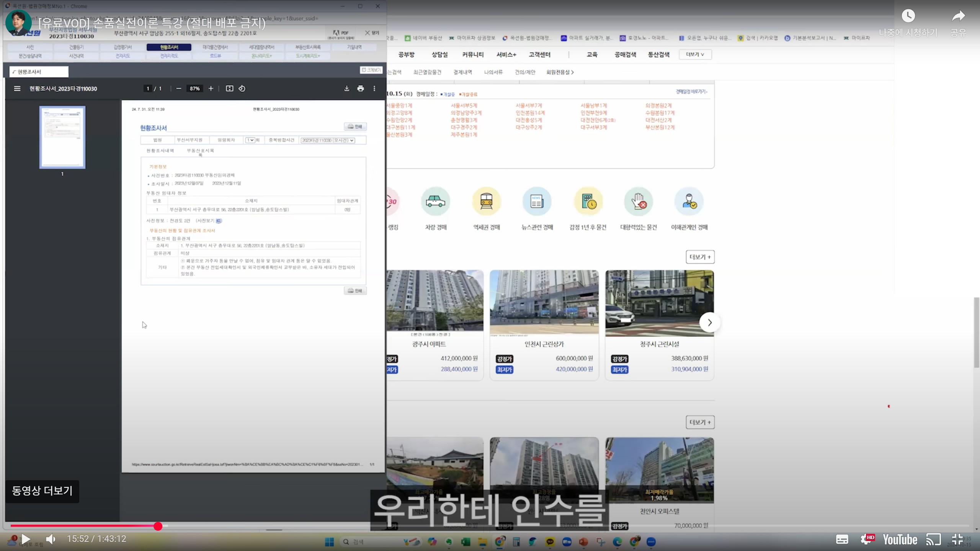This screenshot has width=980, height=551.
Task: Open the 공매검색 menu item
Action: (625, 54)
